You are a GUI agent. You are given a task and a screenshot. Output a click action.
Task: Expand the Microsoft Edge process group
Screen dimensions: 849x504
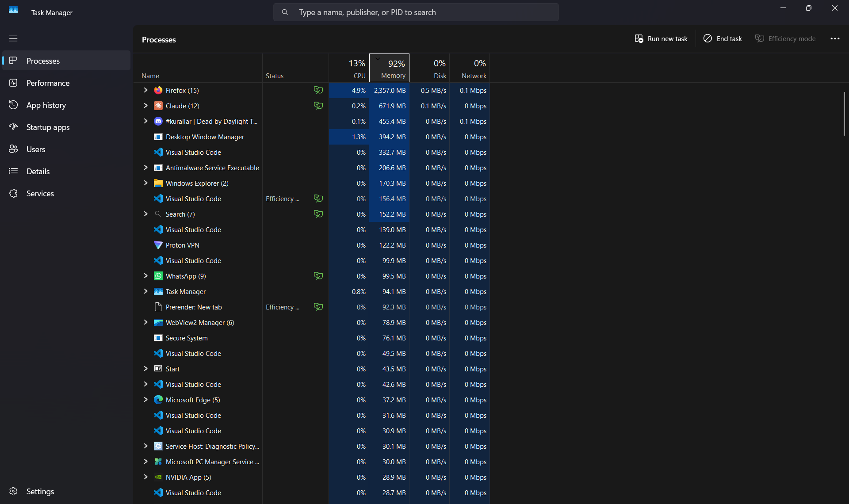145,400
